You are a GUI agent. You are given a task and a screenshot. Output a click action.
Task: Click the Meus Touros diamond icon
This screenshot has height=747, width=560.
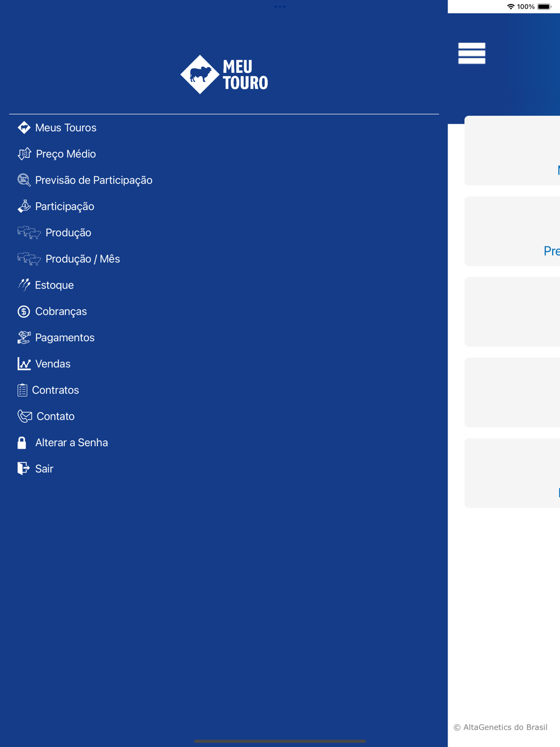(x=24, y=128)
